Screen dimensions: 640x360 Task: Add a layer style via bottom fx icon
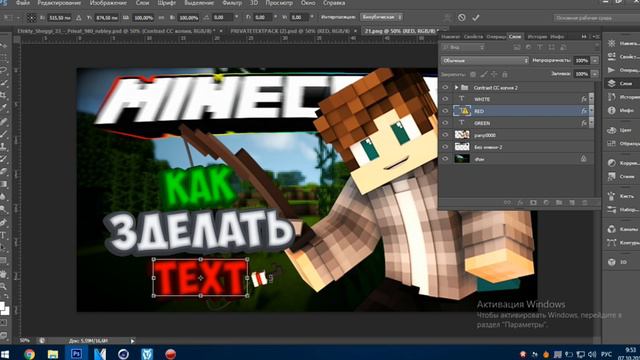coord(520,202)
